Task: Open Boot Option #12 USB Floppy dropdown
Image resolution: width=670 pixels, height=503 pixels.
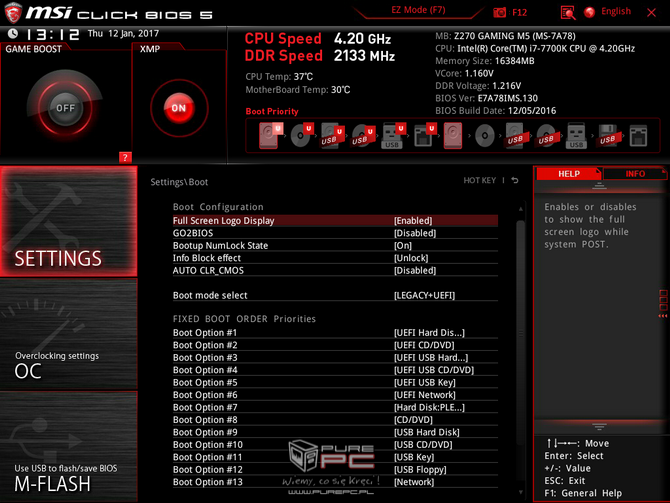Action: click(x=420, y=469)
